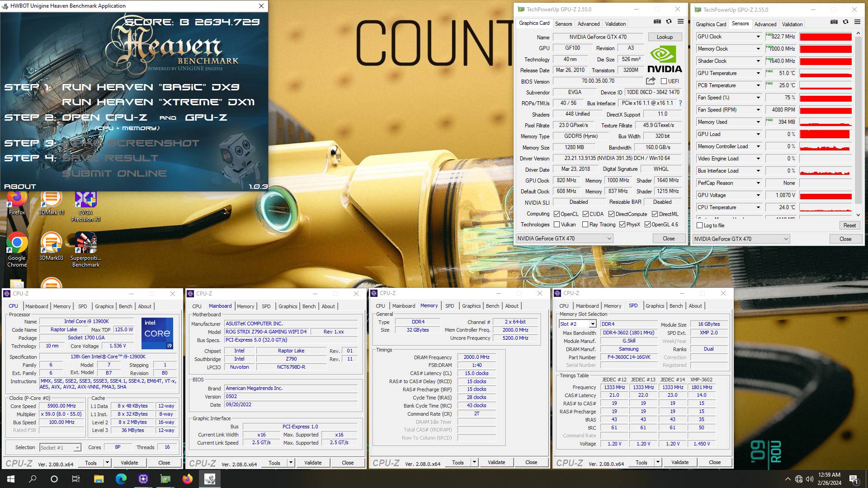This screenshot has width=868, height=488.
Task: Click refresh icon in GPU-Z Graphics Card window
Action: (x=669, y=21)
